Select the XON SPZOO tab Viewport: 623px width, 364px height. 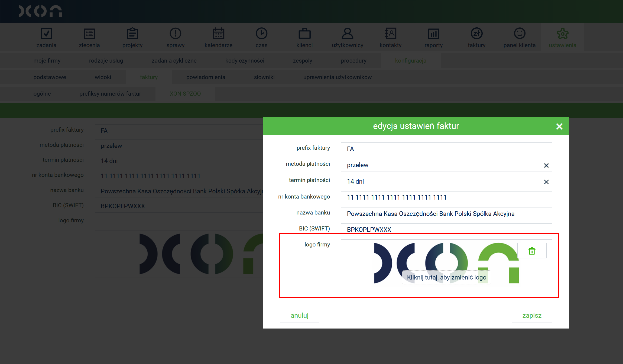(185, 94)
